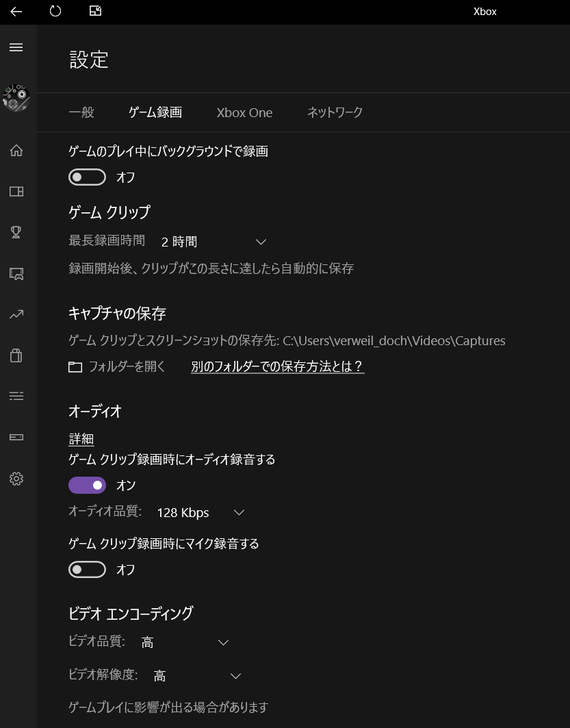Open the navigation menu with the hamburger icon

[17, 47]
